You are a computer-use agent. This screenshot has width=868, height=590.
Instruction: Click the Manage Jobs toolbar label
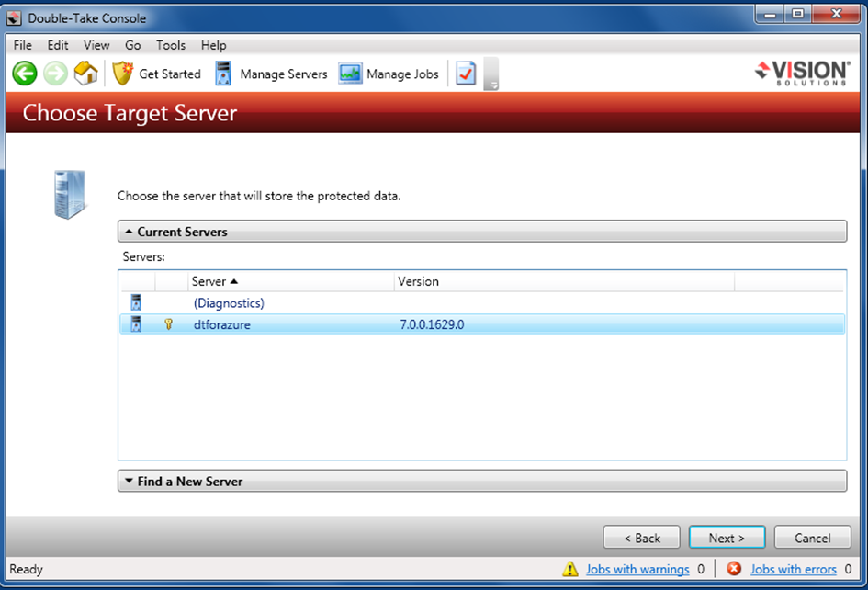pos(402,74)
